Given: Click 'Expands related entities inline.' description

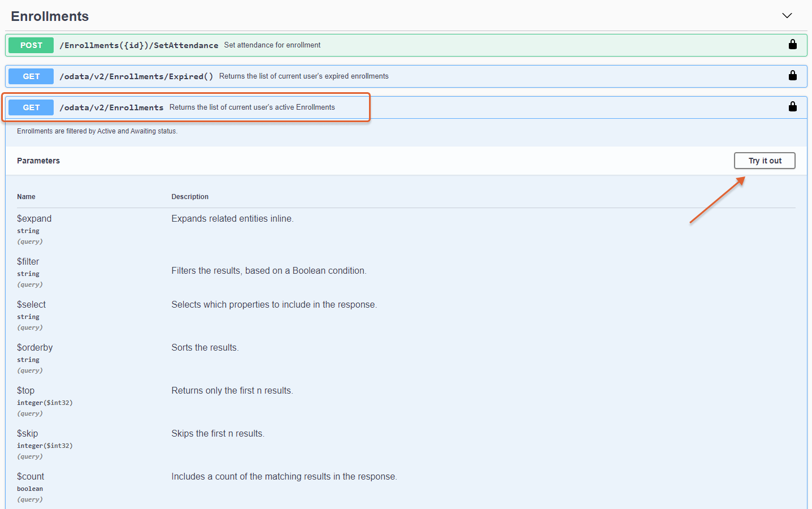Looking at the screenshot, I should pyautogui.click(x=232, y=219).
